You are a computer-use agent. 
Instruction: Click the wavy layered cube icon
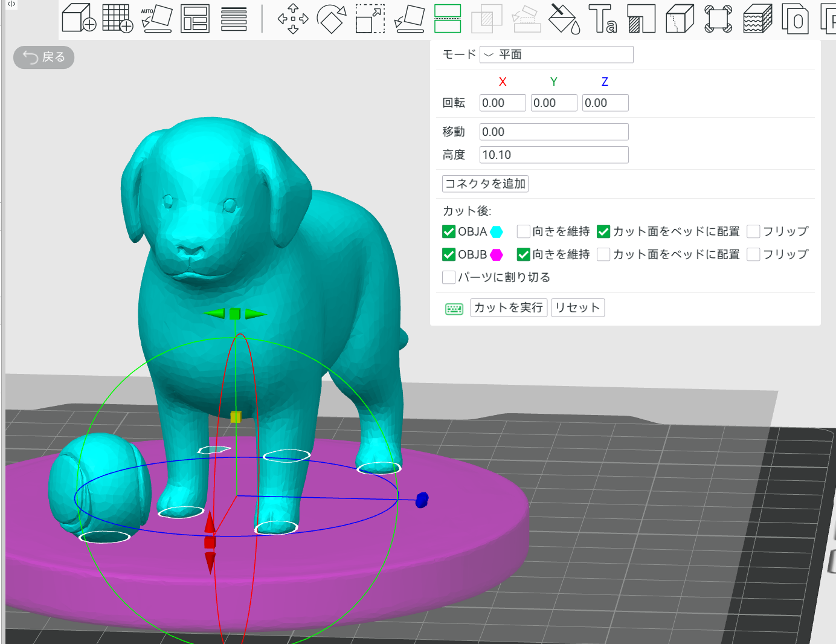pos(757,19)
